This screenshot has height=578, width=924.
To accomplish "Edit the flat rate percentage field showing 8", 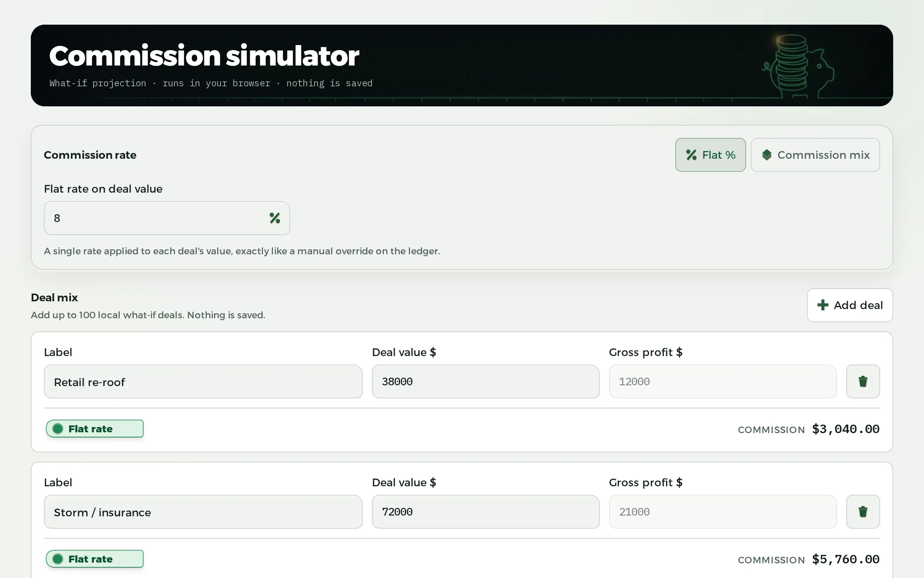I will point(167,218).
